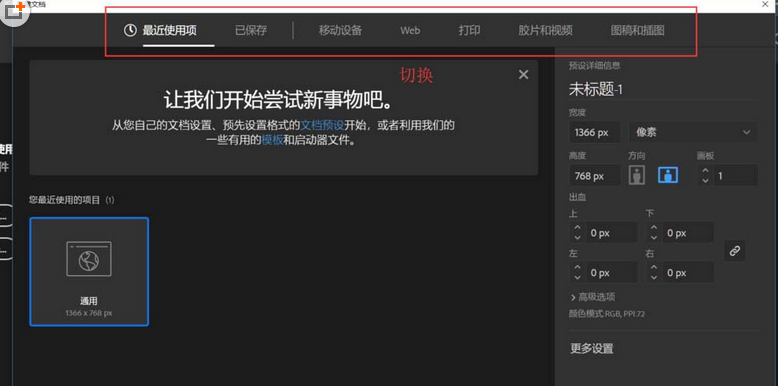Decrease the 下 bleed value
This screenshot has width=778, height=386.
point(654,238)
